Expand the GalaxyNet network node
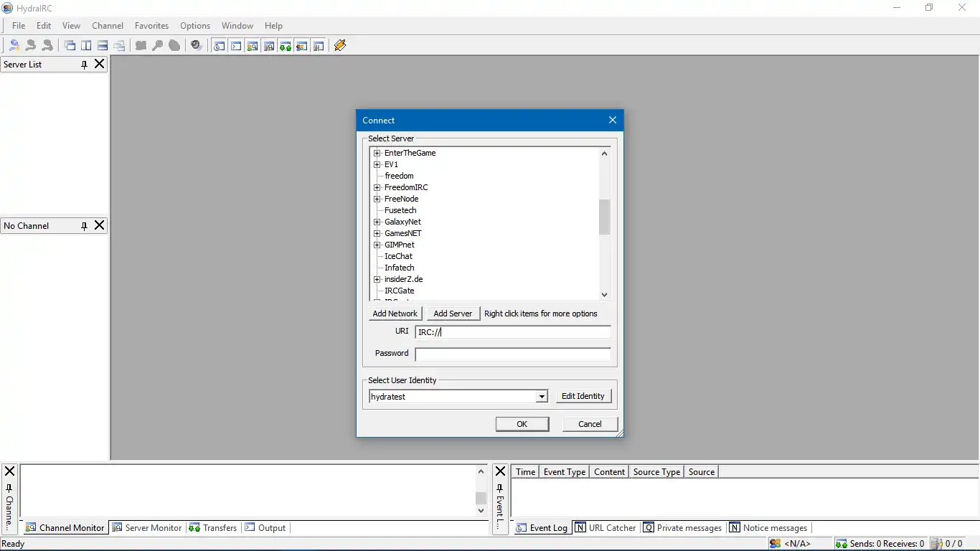 tap(377, 222)
